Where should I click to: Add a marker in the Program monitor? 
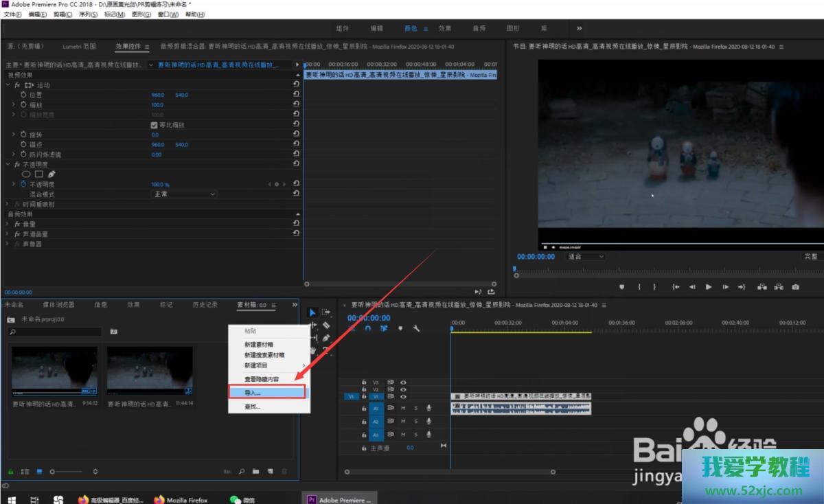pyautogui.click(x=622, y=287)
